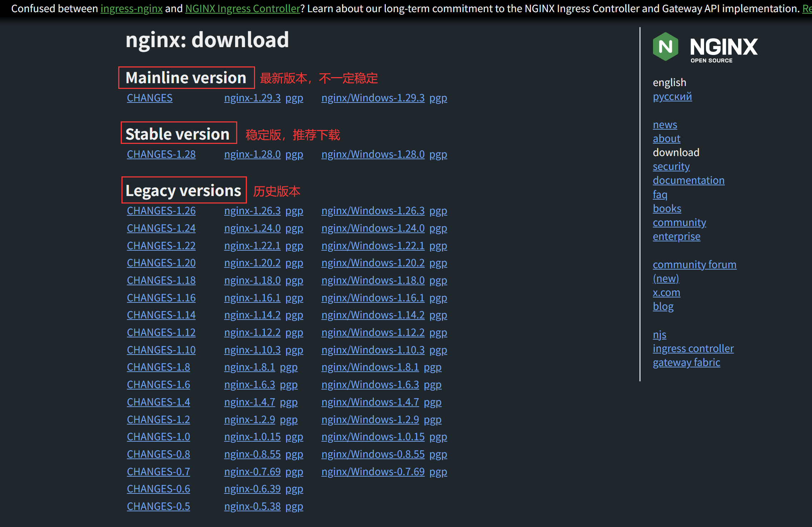Open CHANGES-0.7 link
Screen dimensions: 812x527
point(158,472)
